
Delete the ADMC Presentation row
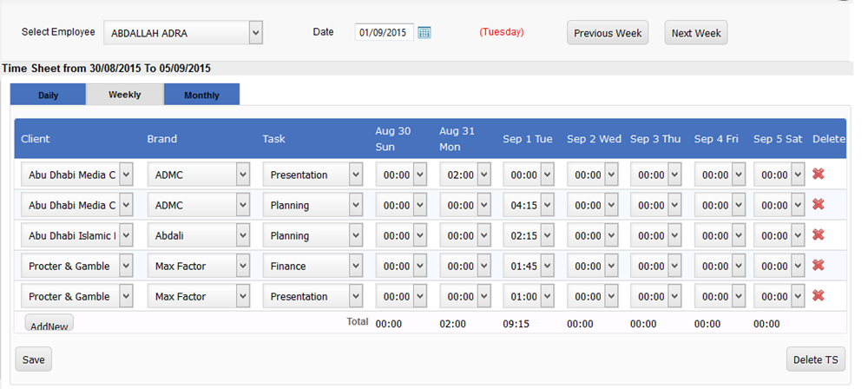coord(819,174)
